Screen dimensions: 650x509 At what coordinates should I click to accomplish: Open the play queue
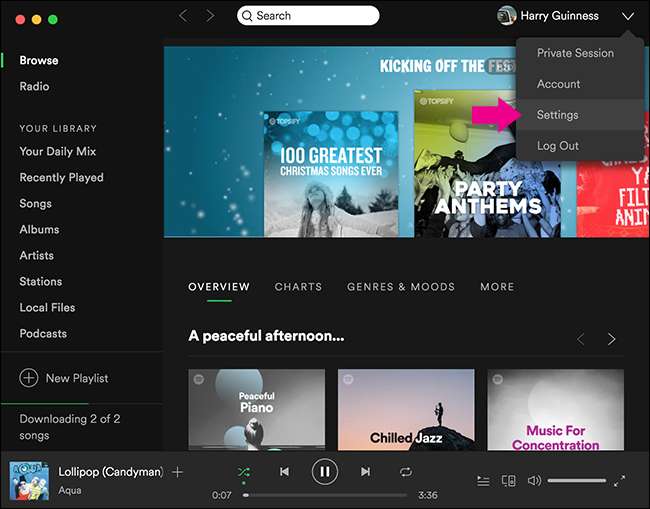pos(483,481)
